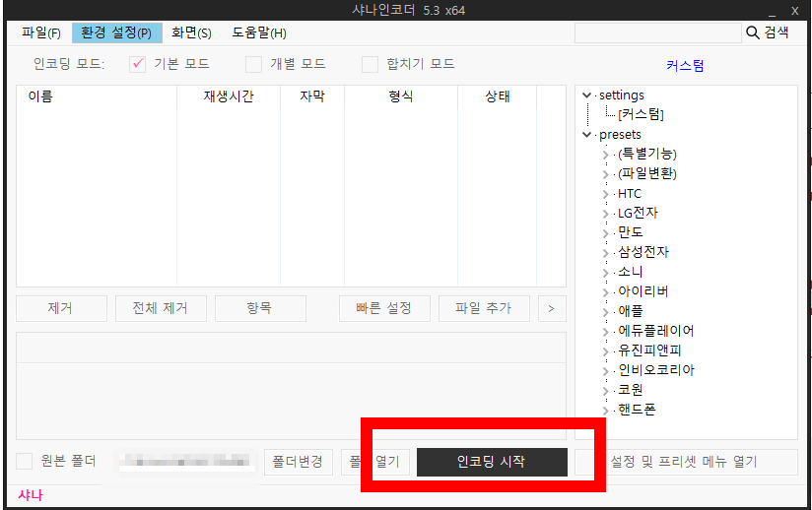Expand the 애플 preset group

tap(605, 311)
